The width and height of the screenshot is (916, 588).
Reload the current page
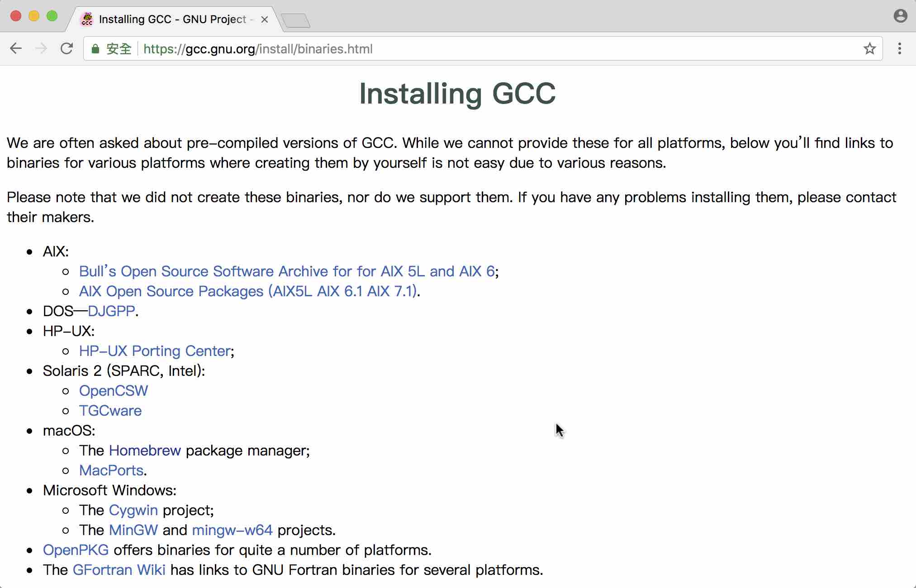67,48
